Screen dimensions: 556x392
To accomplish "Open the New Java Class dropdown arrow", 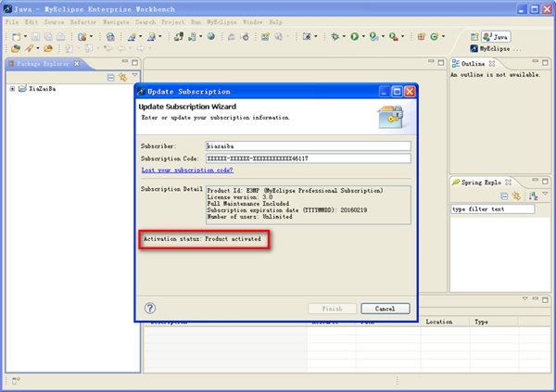I will point(443,36).
